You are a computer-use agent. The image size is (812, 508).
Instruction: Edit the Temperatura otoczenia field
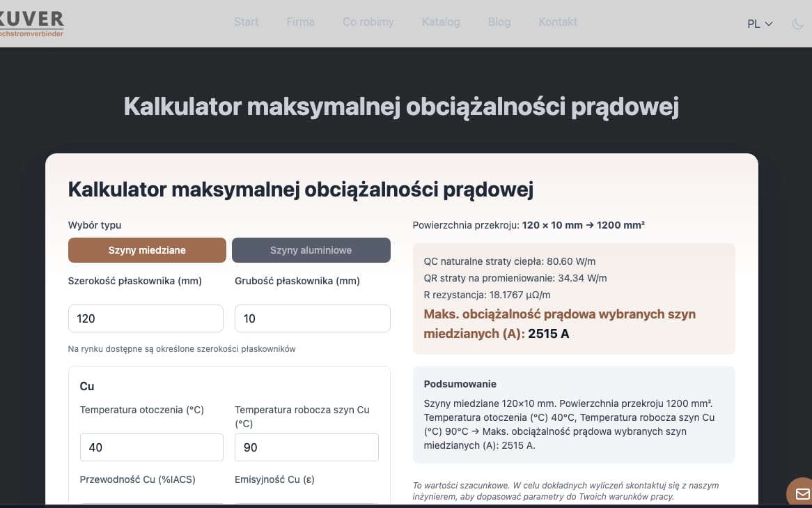151,447
